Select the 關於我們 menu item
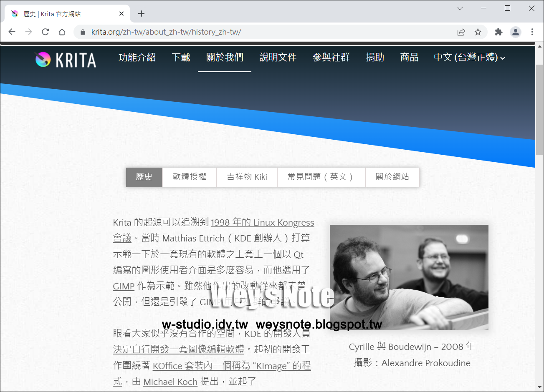Viewport: 544px width, 392px height. point(225,58)
